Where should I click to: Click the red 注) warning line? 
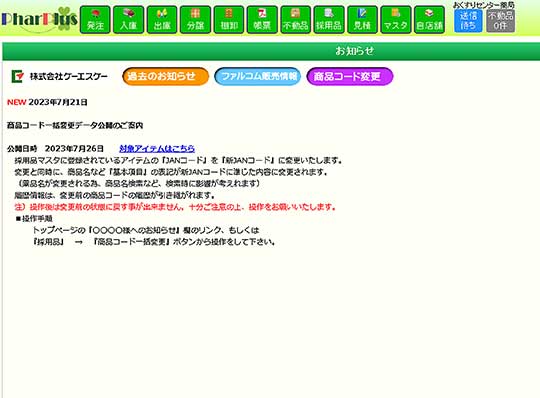click(x=175, y=207)
